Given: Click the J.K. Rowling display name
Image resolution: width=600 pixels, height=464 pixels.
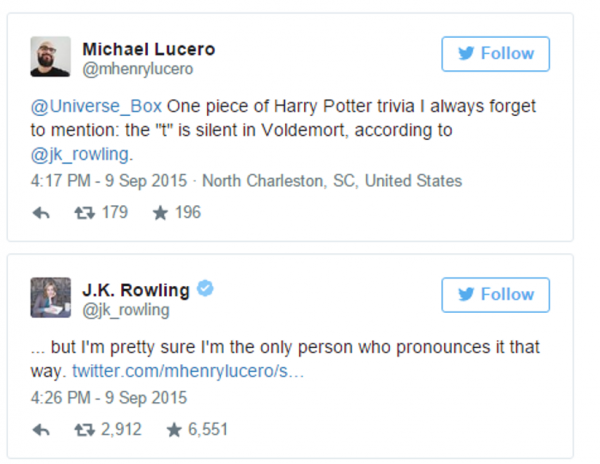Looking at the screenshot, I should coord(135,290).
